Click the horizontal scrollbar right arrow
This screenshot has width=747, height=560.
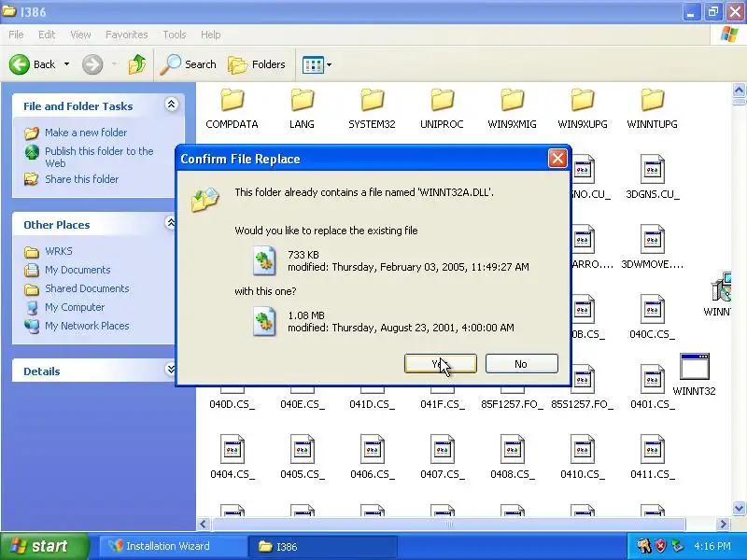pos(724,525)
